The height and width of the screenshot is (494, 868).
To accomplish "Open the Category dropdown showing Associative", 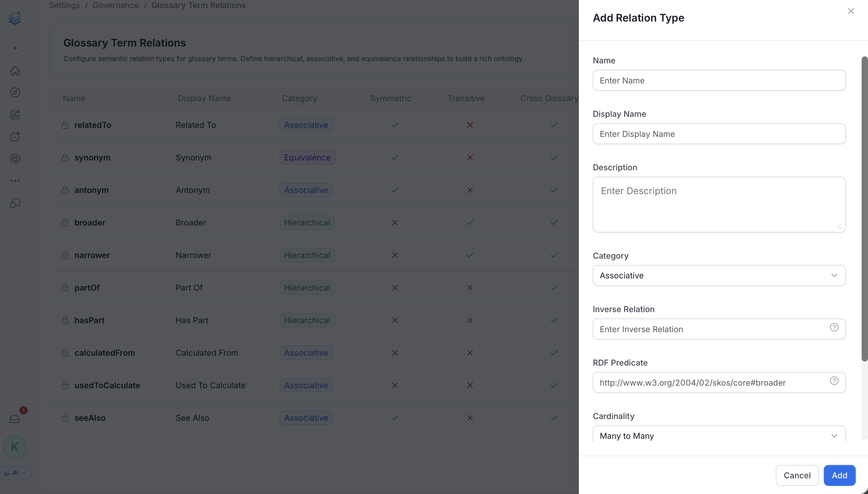I will (719, 275).
